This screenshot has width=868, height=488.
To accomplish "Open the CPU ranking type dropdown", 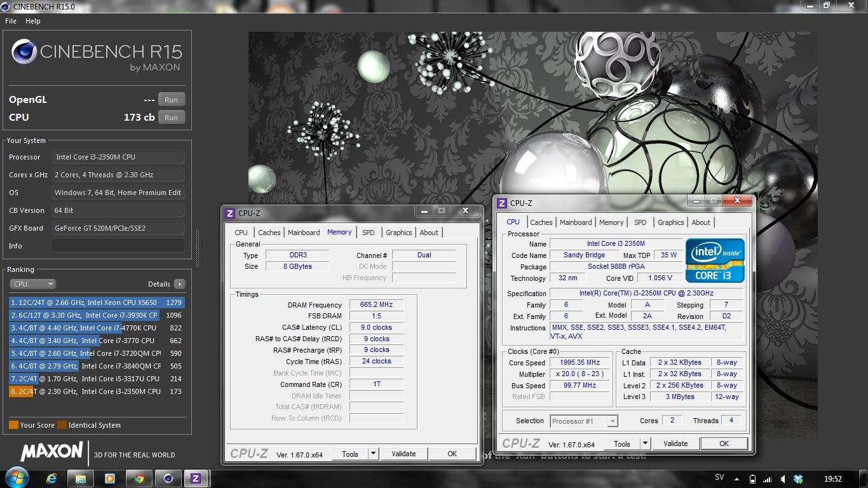I will pos(33,284).
